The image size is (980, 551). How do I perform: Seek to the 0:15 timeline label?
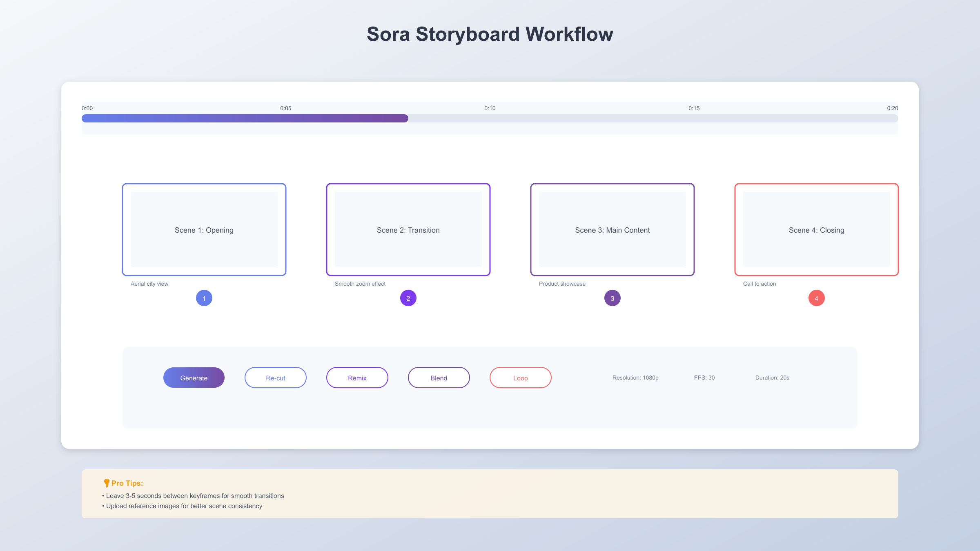click(x=694, y=108)
